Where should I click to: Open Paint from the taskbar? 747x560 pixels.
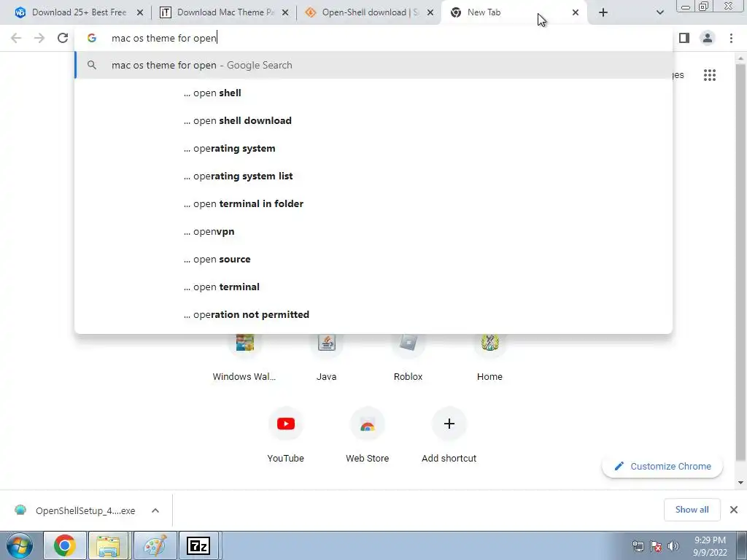[155, 545]
